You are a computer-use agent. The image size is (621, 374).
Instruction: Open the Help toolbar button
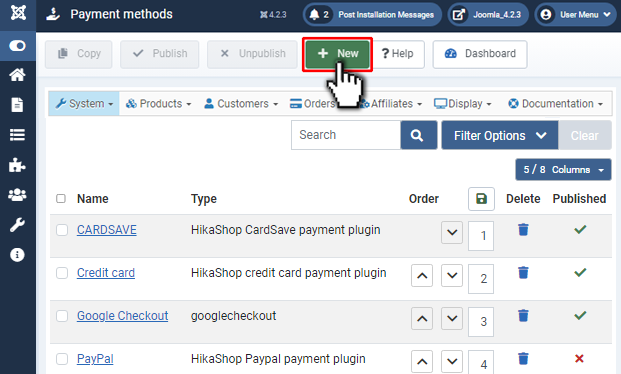tap(397, 54)
